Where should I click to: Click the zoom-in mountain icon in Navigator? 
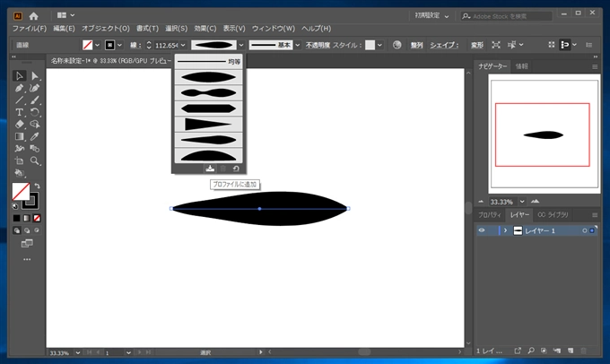[535, 202]
